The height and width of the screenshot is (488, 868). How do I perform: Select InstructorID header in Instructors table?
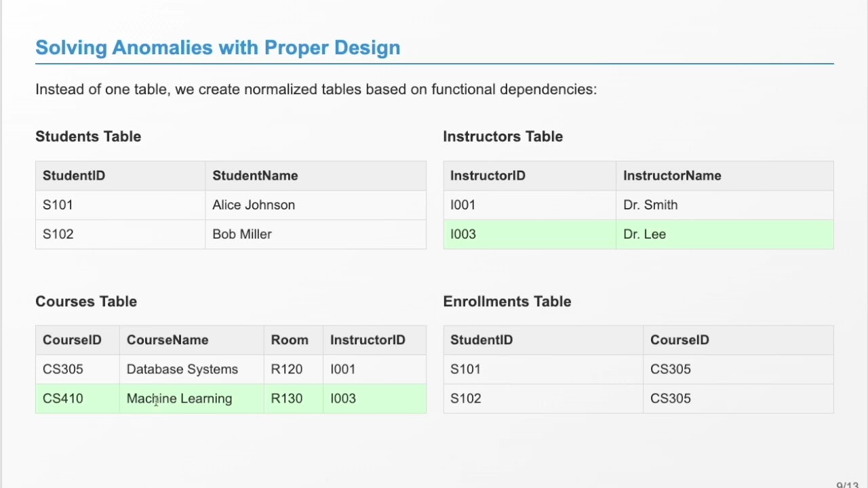coord(530,176)
